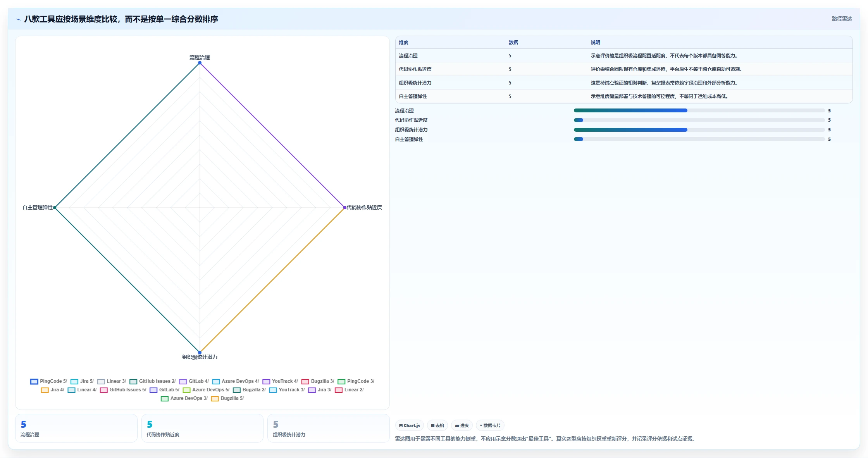Open the 流程治理 score card
The height and width of the screenshot is (458, 868).
76,428
